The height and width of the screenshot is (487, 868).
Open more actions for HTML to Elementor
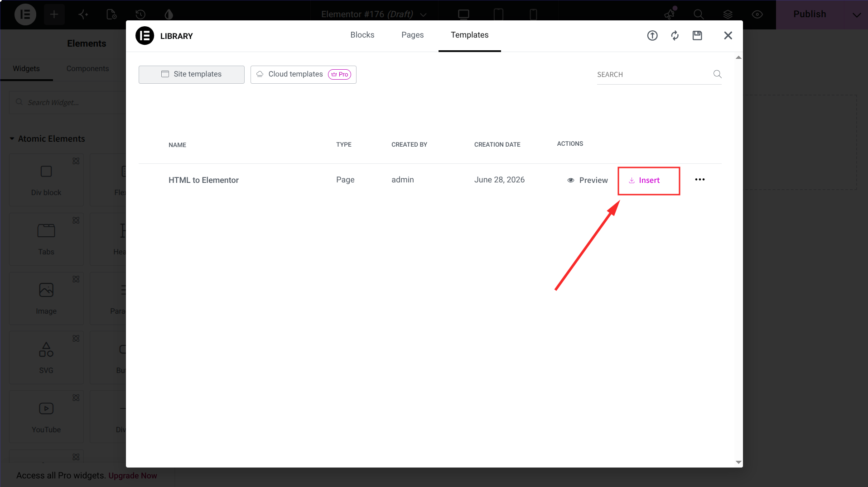click(x=700, y=180)
